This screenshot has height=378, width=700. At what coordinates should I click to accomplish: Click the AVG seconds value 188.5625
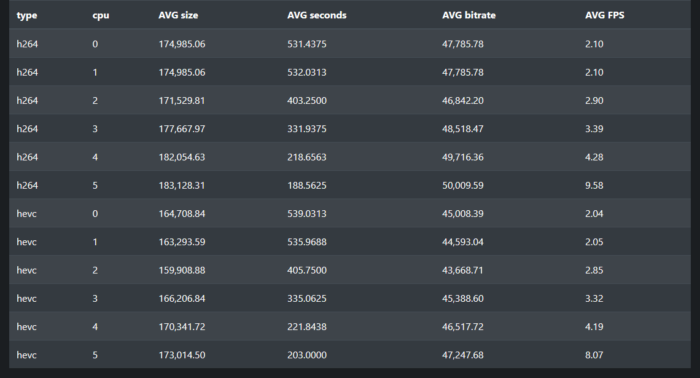[x=307, y=185]
